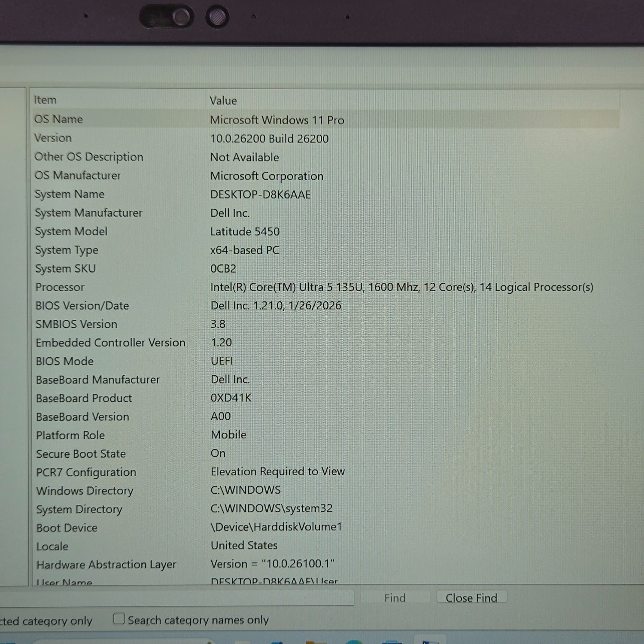The height and width of the screenshot is (644, 644).
Task: Click the 'Version = "10.0.26100.1"' value
Action: tap(272, 564)
